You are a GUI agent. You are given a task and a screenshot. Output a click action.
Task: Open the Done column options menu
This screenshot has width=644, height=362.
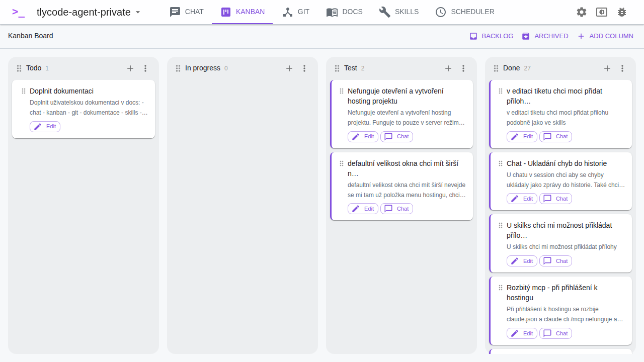click(x=622, y=68)
